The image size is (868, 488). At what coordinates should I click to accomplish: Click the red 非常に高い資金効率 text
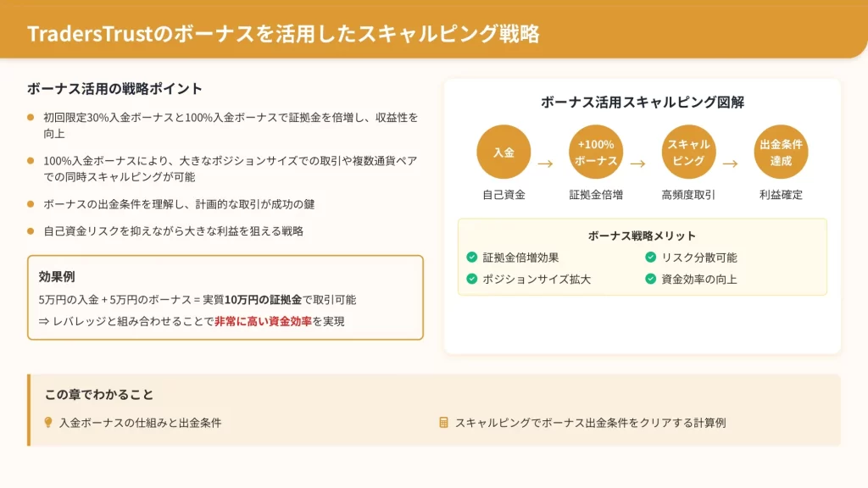(263, 321)
